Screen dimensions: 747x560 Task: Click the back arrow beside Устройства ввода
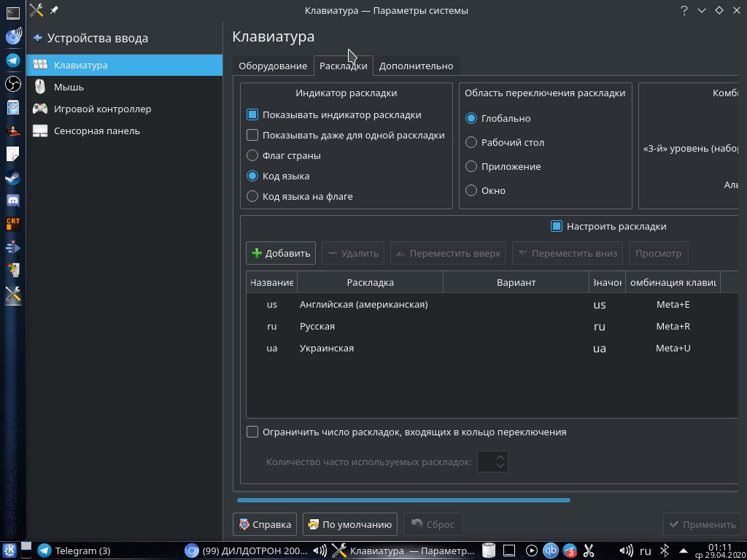(x=38, y=38)
